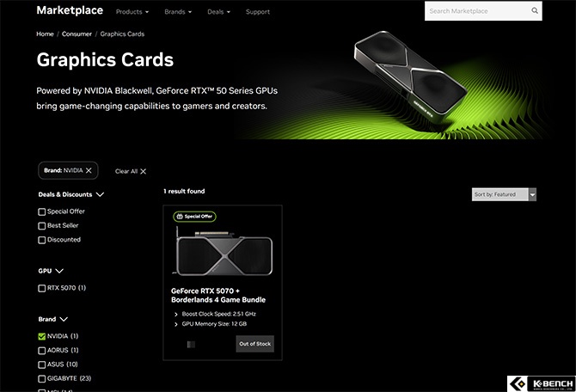Expand the GPU Memory Size chevron
Screen dimensions: 576x392
pyautogui.click(x=176, y=324)
